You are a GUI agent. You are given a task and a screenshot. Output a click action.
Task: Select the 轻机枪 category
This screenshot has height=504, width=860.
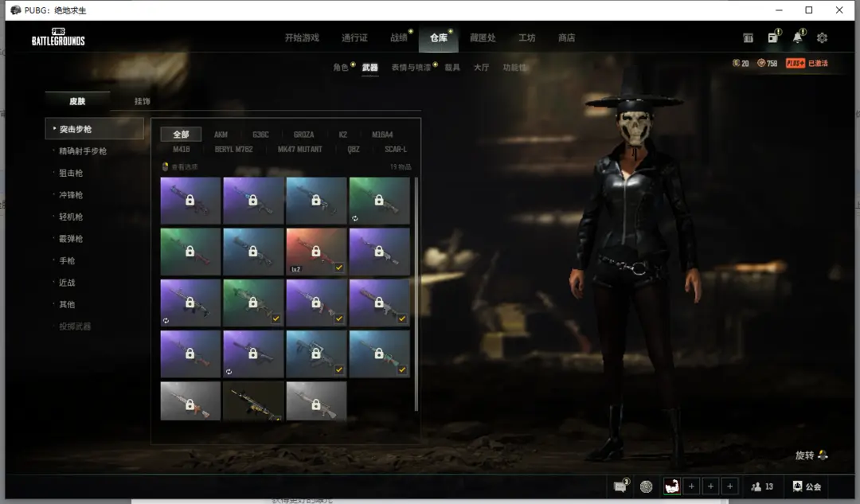click(x=71, y=217)
